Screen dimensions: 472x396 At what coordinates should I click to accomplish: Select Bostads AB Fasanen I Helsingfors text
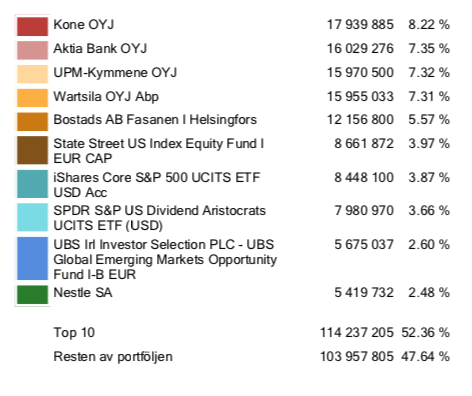pos(155,120)
